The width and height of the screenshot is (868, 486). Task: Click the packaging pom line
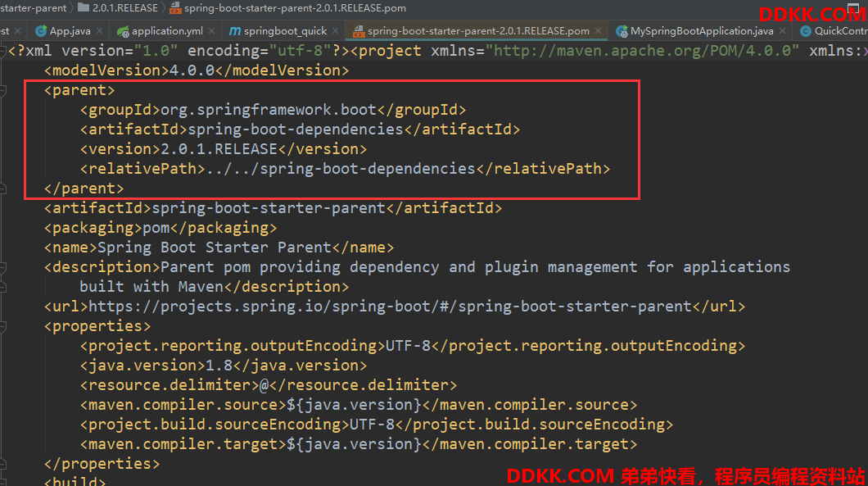pos(160,228)
